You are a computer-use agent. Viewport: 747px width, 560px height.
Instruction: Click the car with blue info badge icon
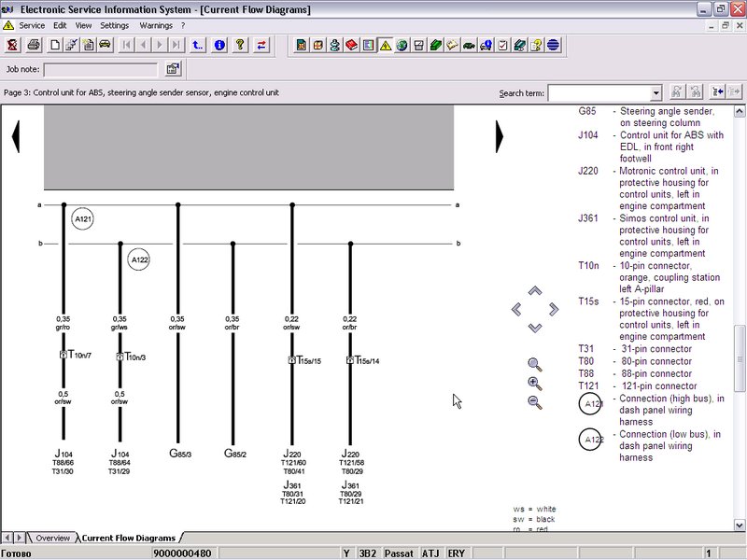click(x=486, y=45)
